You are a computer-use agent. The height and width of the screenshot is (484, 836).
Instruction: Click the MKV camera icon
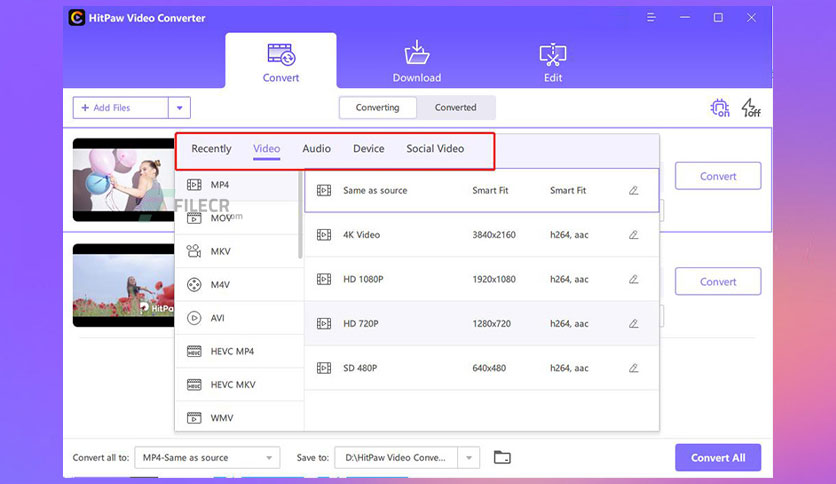194,251
